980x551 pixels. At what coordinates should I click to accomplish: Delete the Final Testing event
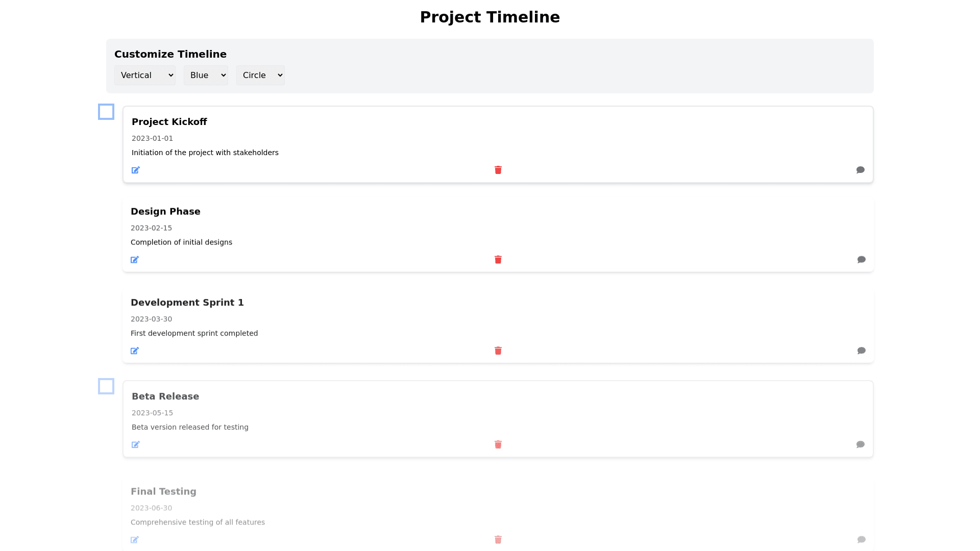click(498, 540)
